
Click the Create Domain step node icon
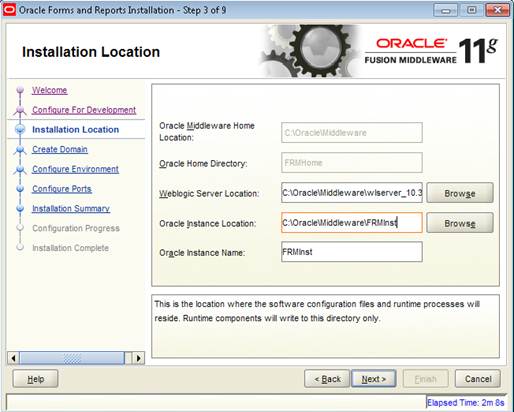tap(20, 149)
